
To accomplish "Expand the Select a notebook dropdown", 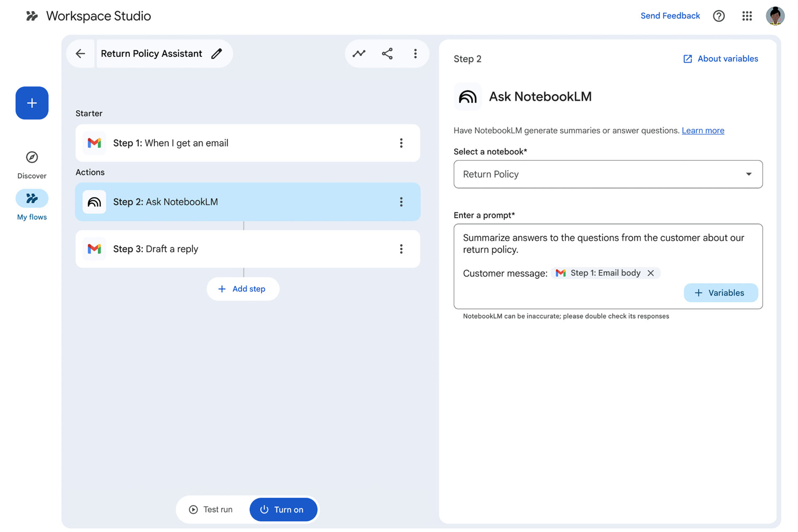I will click(608, 174).
